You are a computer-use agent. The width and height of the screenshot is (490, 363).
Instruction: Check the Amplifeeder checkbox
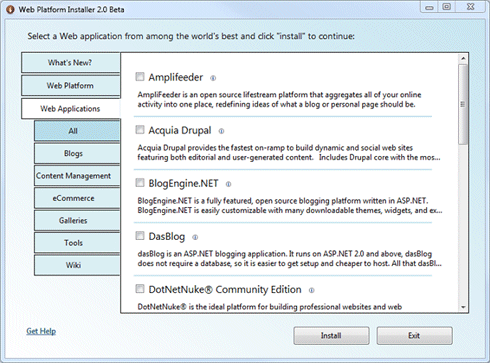tap(140, 77)
